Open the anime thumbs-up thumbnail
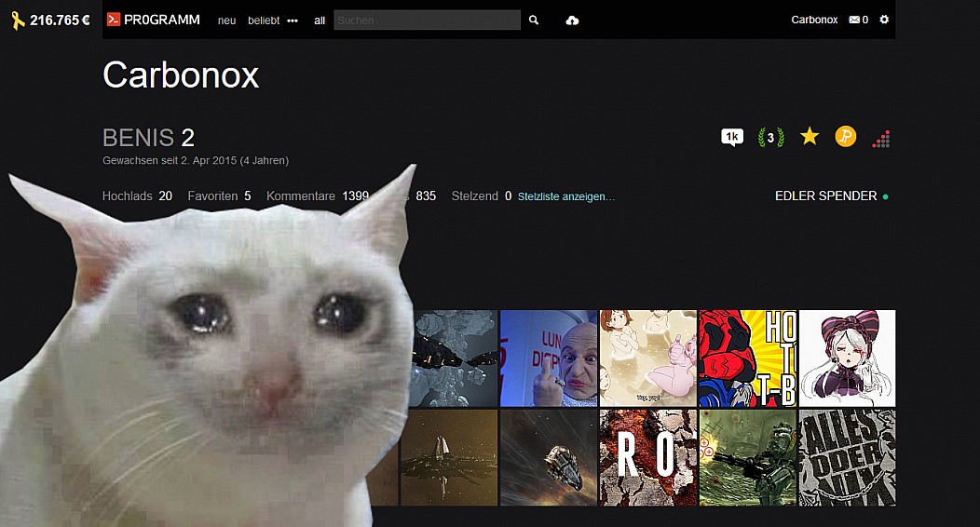The width and height of the screenshot is (980, 527). point(648,358)
